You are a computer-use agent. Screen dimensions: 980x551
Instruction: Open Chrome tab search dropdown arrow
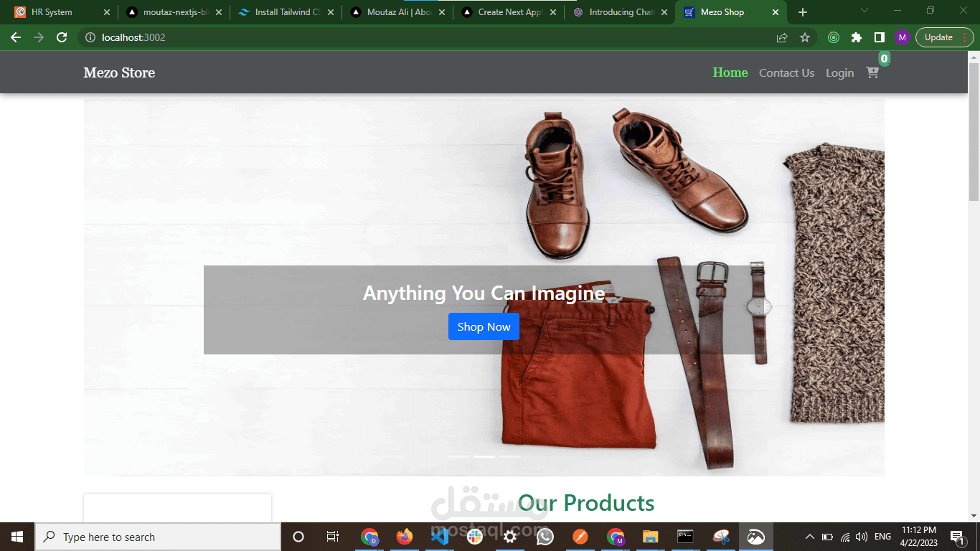coord(864,11)
